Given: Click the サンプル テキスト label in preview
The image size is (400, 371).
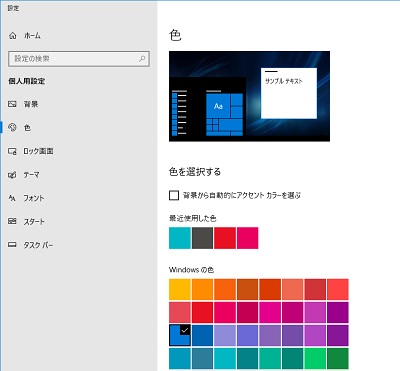Looking at the screenshot, I should point(284,81).
